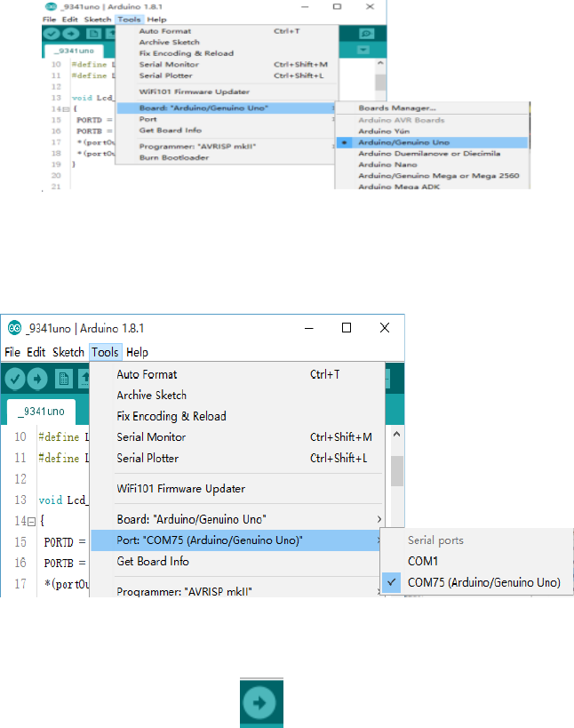Expand Programmer: "AVRISP mkII" in the Port-submenu window

[236, 591]
